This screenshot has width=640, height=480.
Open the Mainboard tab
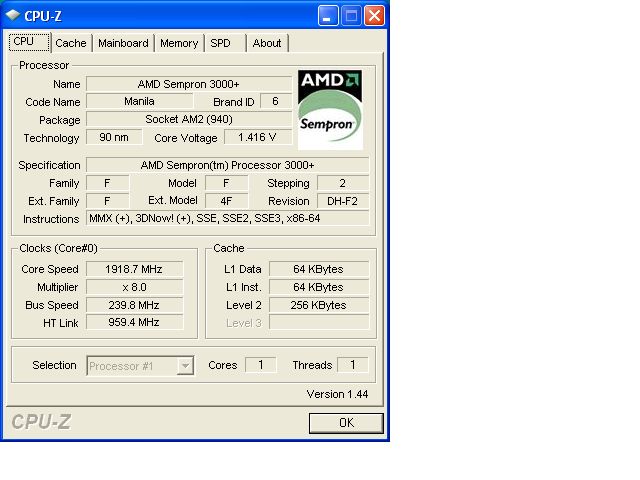[123, 43]
